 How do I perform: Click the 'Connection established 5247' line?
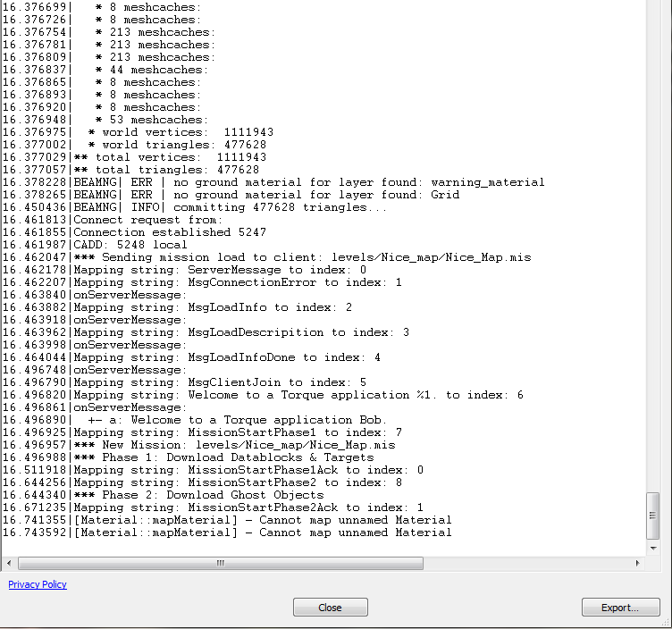[135, 232]
